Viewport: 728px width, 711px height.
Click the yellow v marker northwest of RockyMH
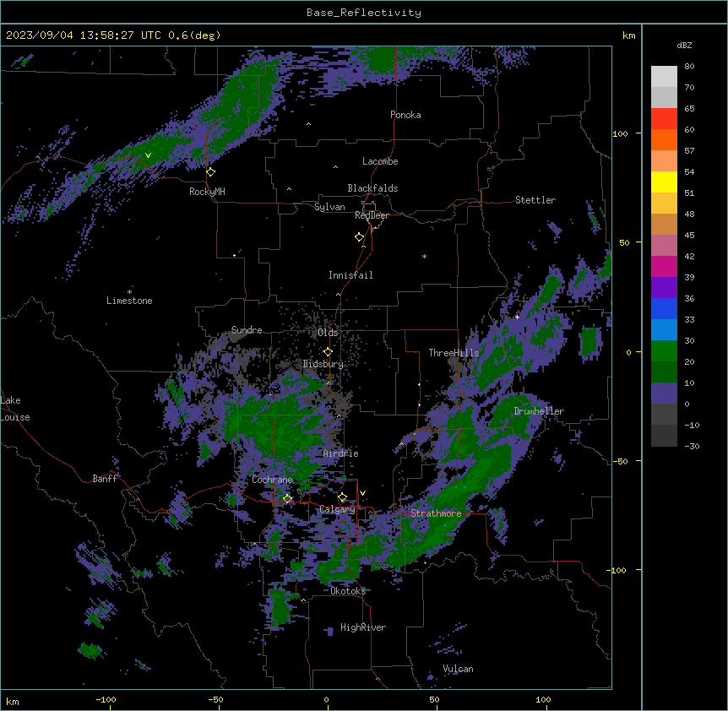pos(148,155)
